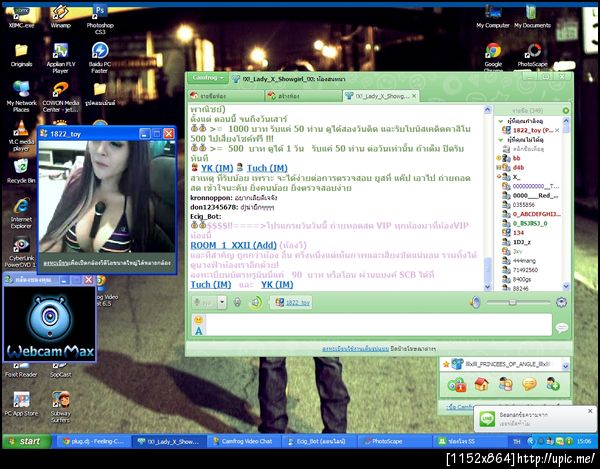This screenshot has height=469, width=600.
Task: Click the chat bubble icon in contact panel
Action: pyautogui.click(x=529, y=384)
